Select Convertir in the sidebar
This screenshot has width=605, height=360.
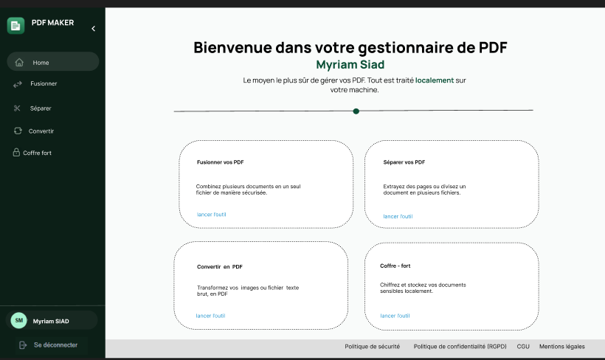[x=41, y=131]
